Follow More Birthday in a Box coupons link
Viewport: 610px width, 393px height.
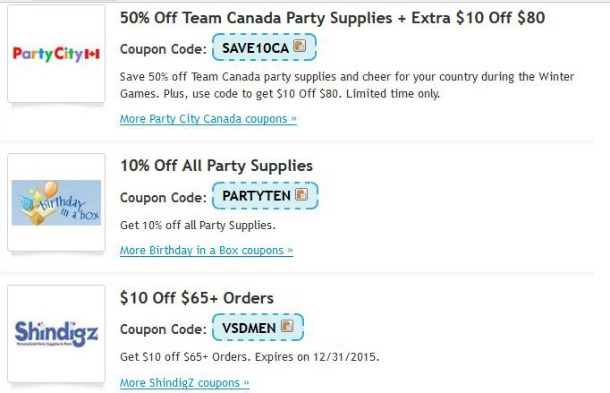tap(206, 250)
